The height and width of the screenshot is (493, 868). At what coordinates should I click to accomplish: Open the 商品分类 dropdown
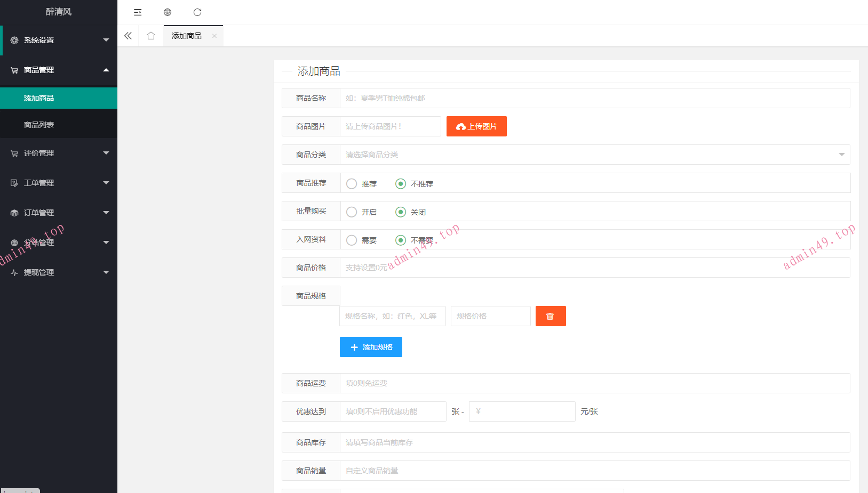click(594, 155)
